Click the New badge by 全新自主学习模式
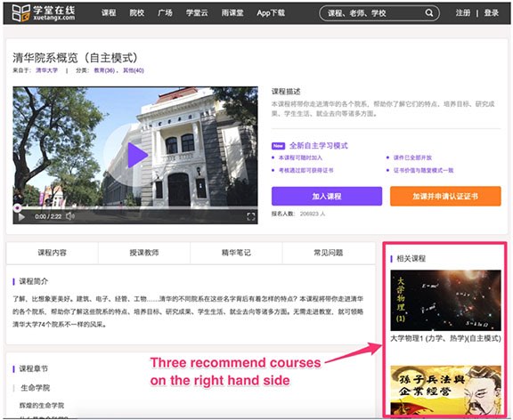The width and height of the screenshot is (513, 420). click(x=278, y=146)
